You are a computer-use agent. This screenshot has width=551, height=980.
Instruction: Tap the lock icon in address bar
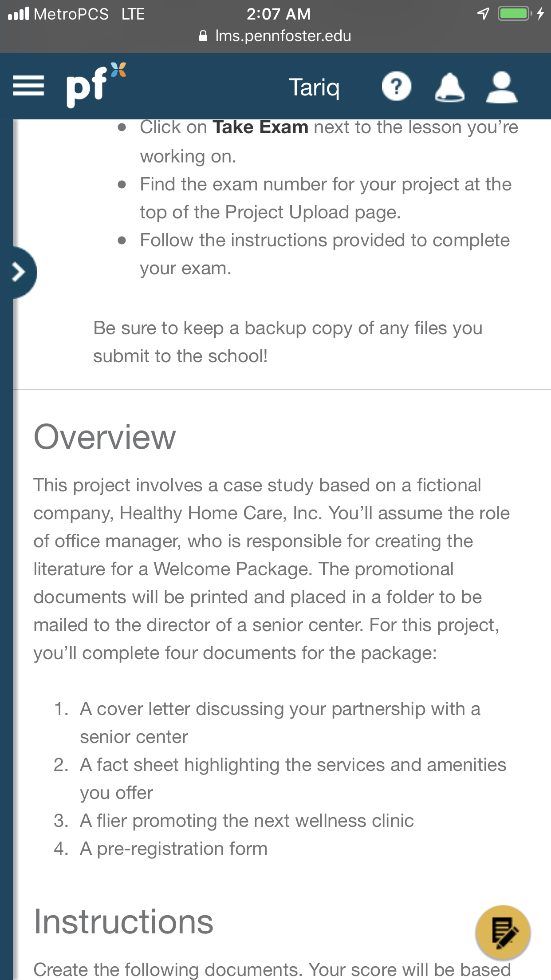(203, 36)
